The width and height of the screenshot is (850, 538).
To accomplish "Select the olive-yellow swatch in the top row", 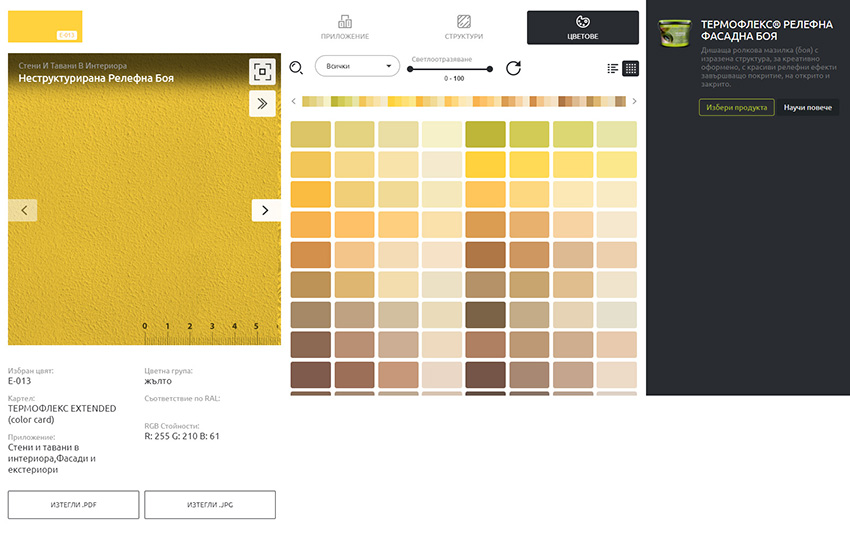I will (x=485, y=134).
